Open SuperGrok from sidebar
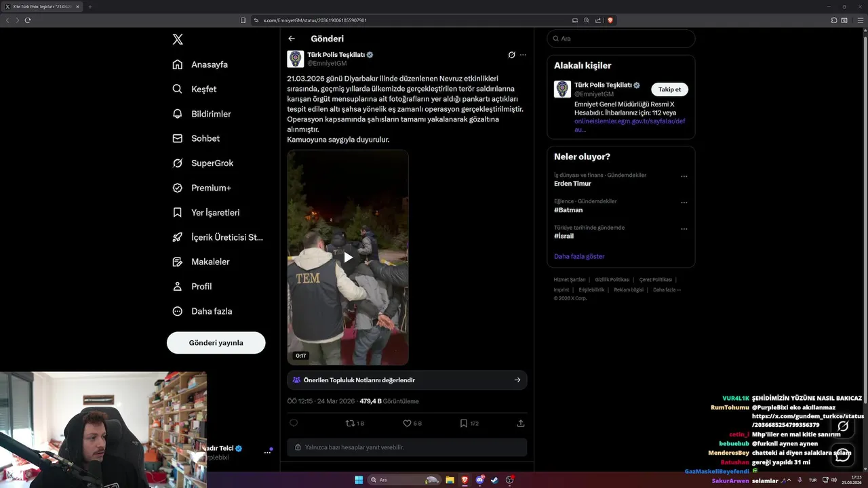This screenshot has width=868, height=488. click(x=203, y=163)
